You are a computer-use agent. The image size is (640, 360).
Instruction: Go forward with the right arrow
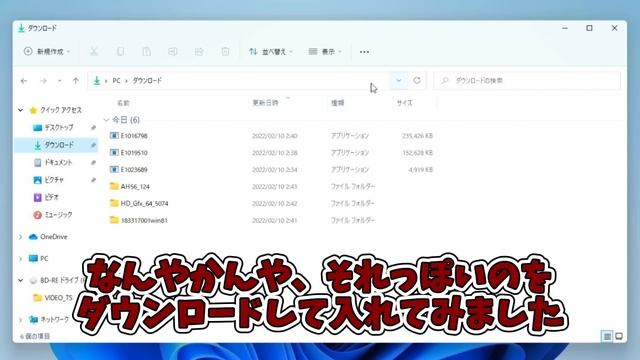click(43, 81)
